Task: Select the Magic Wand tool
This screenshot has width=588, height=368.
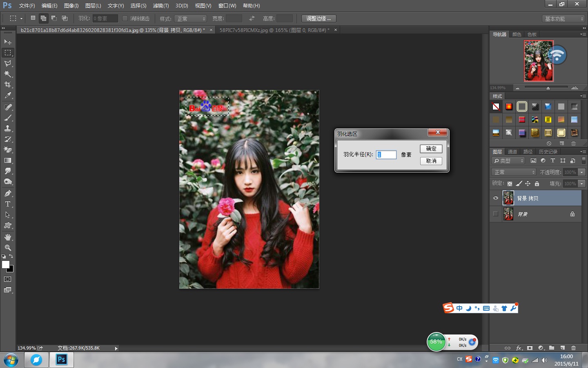Action: coord(8,74)
